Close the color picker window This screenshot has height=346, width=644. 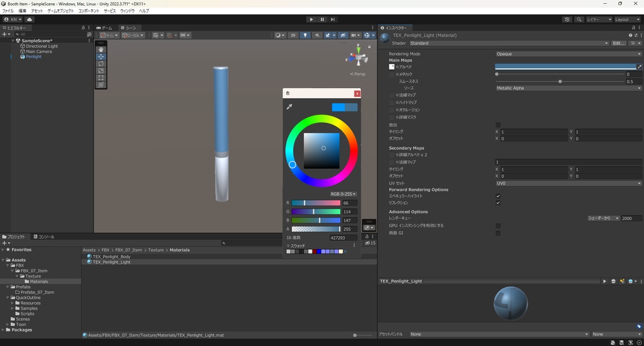pyautogui.click(x=357, y=93)
